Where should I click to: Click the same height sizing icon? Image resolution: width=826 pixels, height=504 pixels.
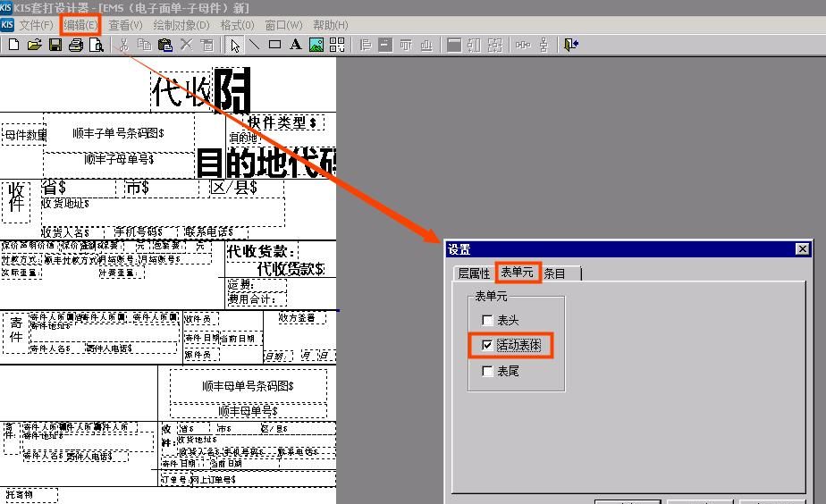click(474, 45)
